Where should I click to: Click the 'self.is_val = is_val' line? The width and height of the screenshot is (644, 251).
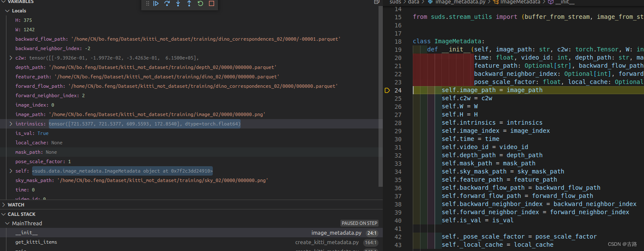pyautogui.click(x=477, y=221)
